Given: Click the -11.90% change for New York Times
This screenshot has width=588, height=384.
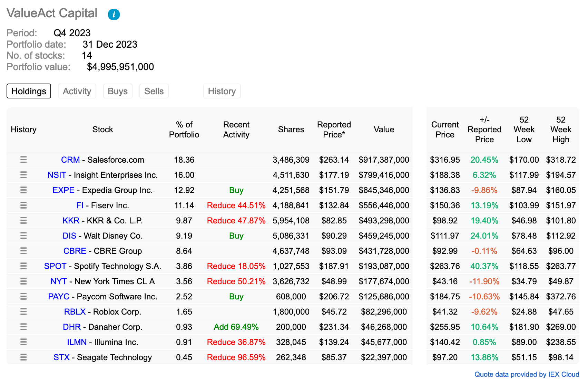Looking at the screenshot, I should [x=484, y=281].
